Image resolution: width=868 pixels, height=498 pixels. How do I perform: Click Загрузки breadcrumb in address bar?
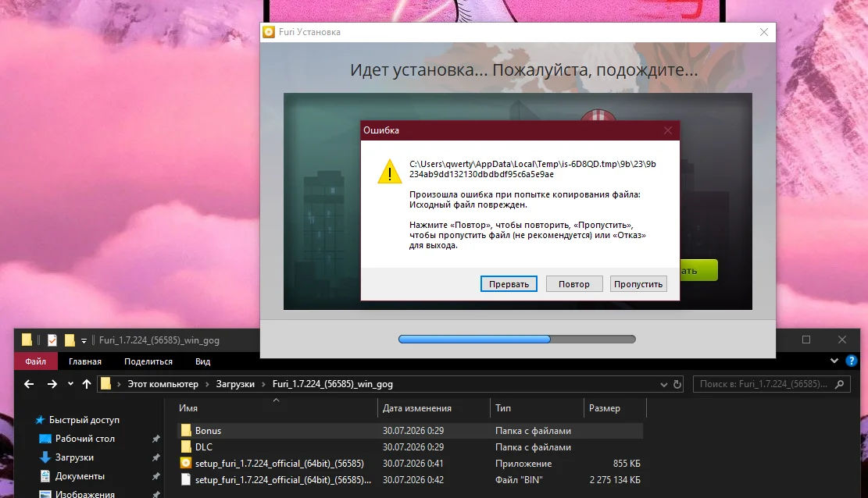235,384
